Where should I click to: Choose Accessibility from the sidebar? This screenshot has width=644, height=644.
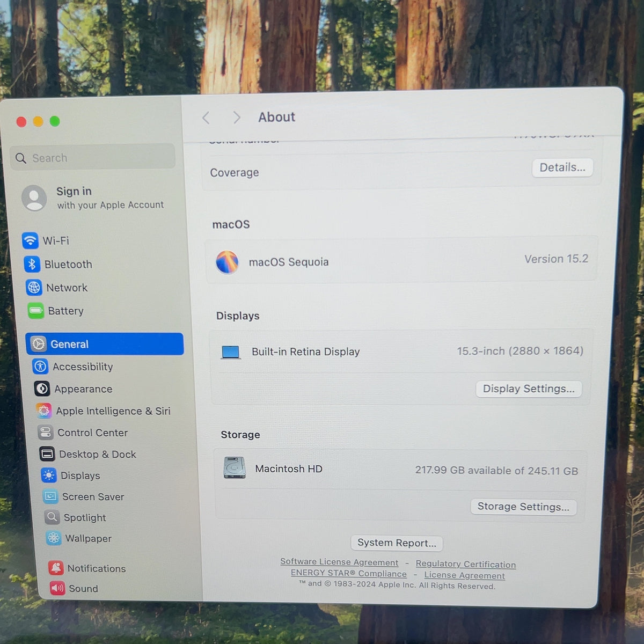[83, 367]
